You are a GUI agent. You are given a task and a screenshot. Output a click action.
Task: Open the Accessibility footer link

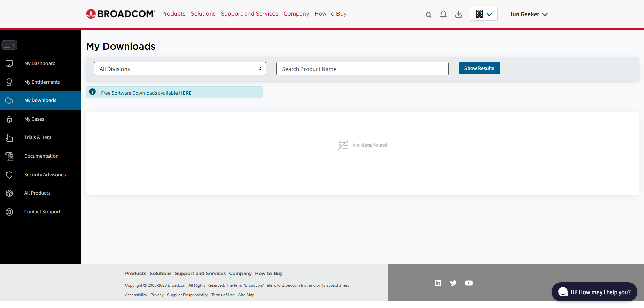point(136,295)
